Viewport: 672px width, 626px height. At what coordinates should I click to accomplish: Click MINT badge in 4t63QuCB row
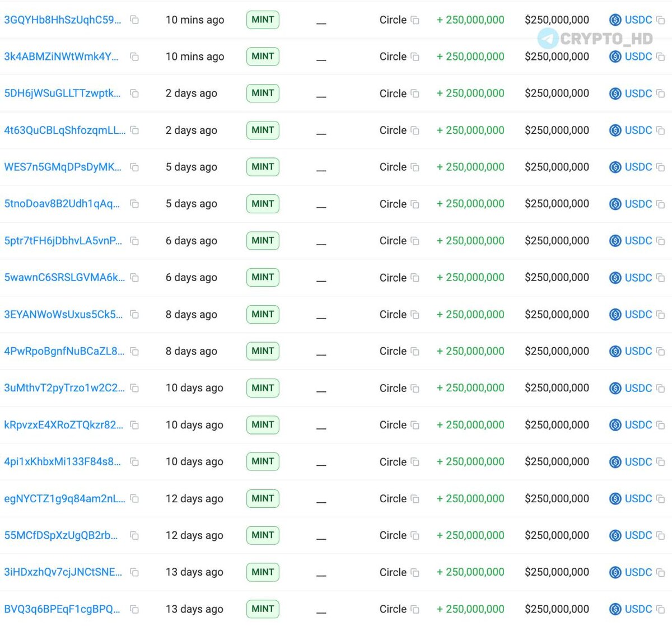click(263, 130)
